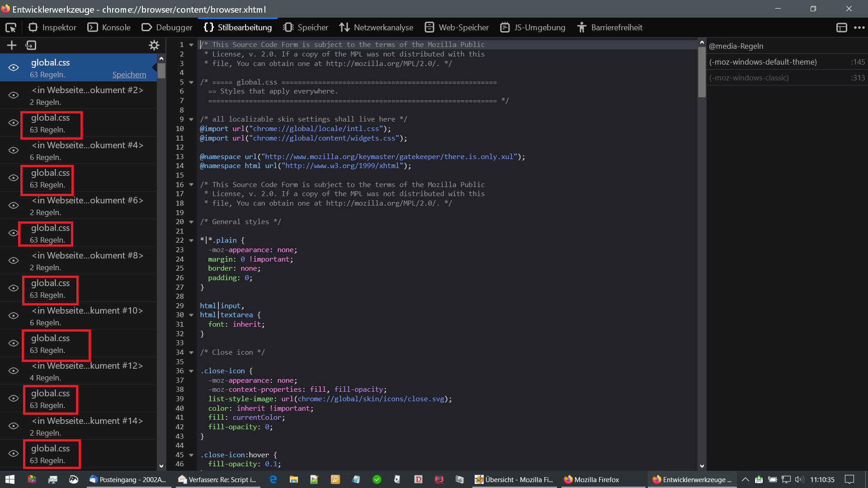868x488 pixels.
Task: Click the element picker icon
Action: pyautogui.click(x=11, y=28)
